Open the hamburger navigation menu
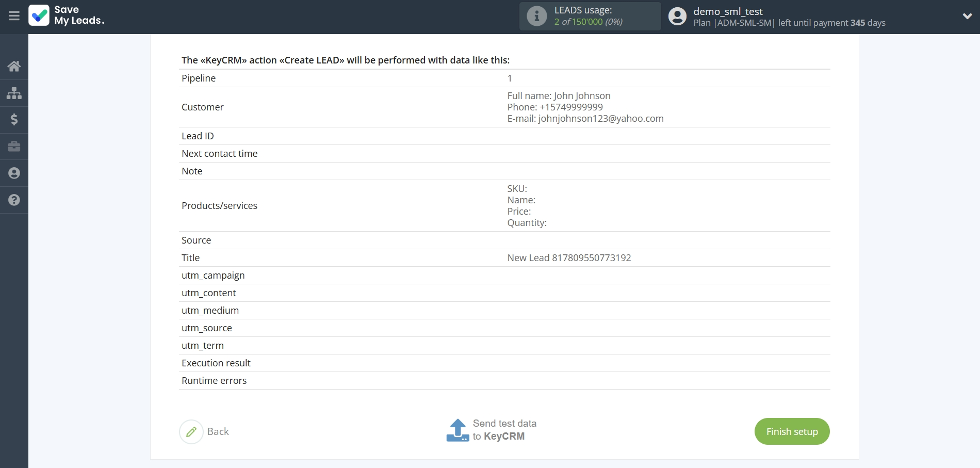The image size is (980, 468). pos(13,15)
